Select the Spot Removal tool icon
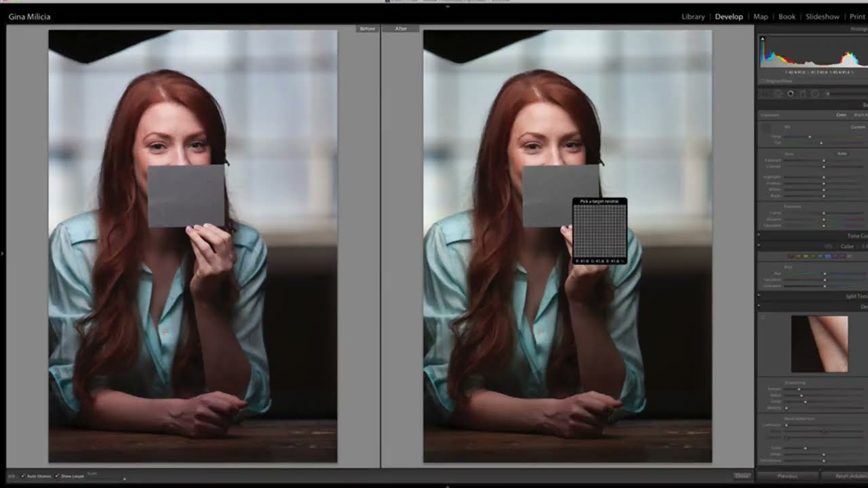868x488 pixels. [778, 94]
